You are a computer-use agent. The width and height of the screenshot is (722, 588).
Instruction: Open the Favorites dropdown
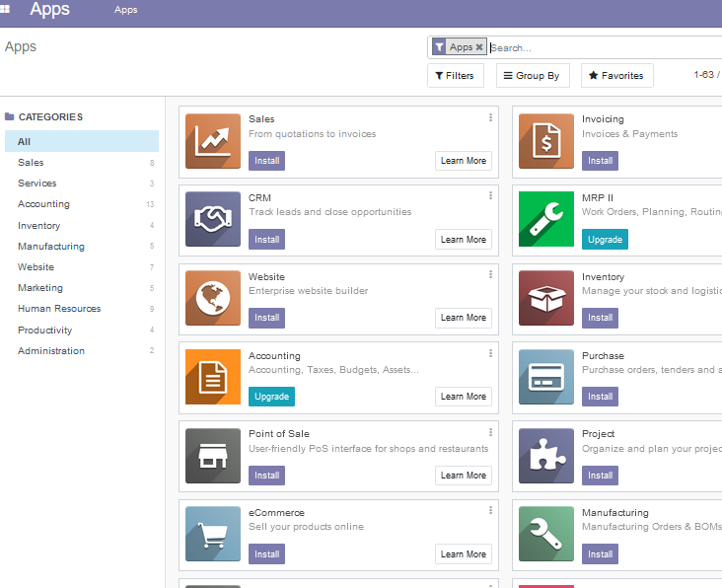point(617,76)
